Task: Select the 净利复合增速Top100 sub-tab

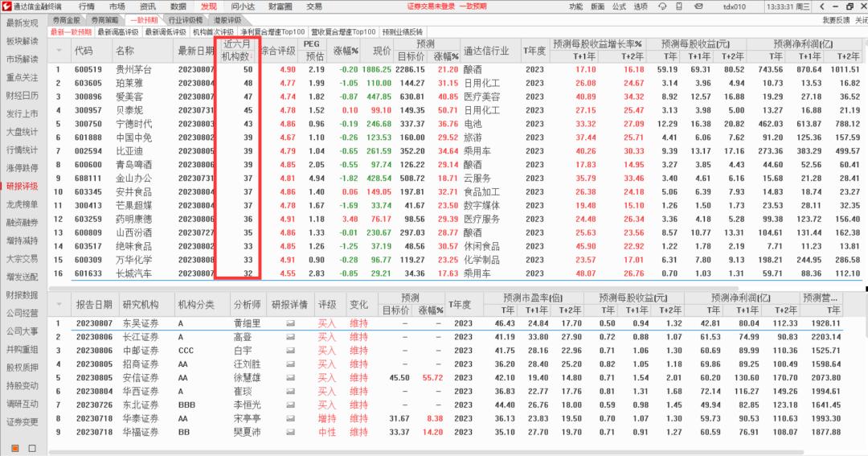Action: 272,32
